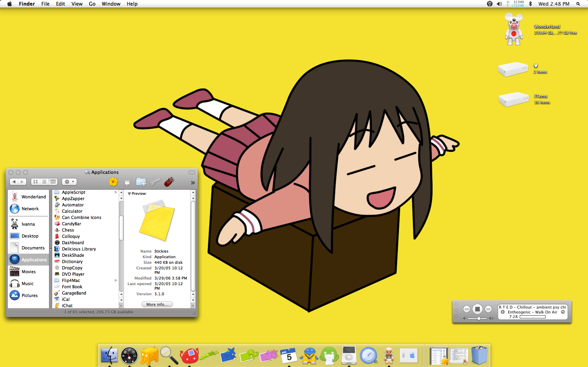Click the iTunes volume slider knob
588x367 pixels.
point(479,318)
